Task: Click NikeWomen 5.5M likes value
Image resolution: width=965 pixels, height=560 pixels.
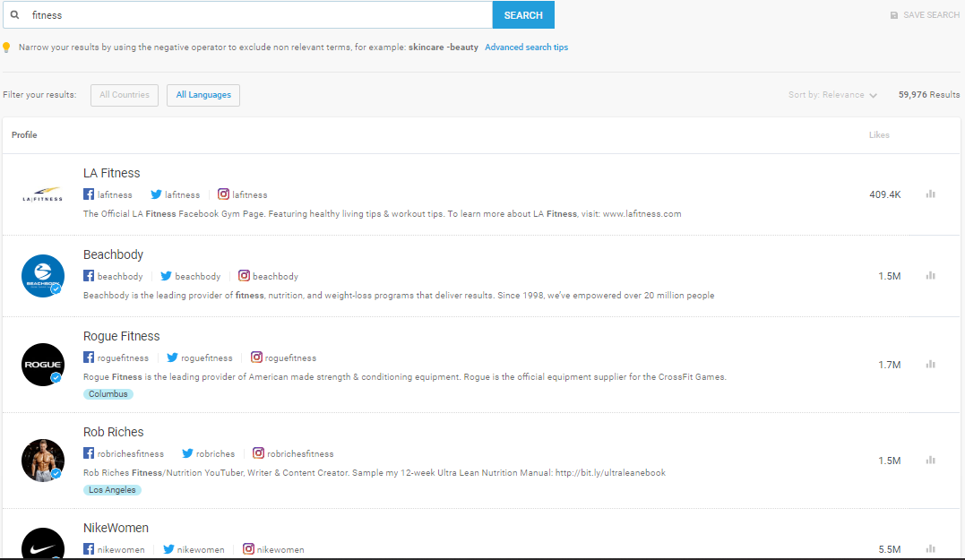Action: click(x=890, y=549)
